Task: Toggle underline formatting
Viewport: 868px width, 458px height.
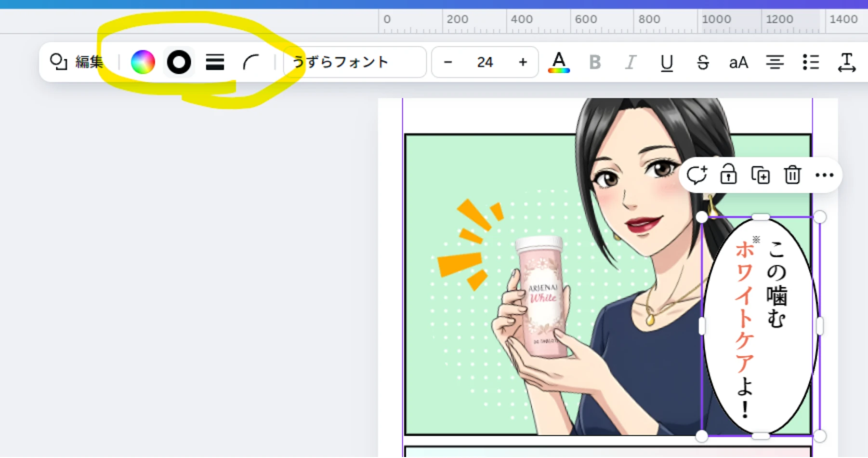Action: (x=667, y=62)
